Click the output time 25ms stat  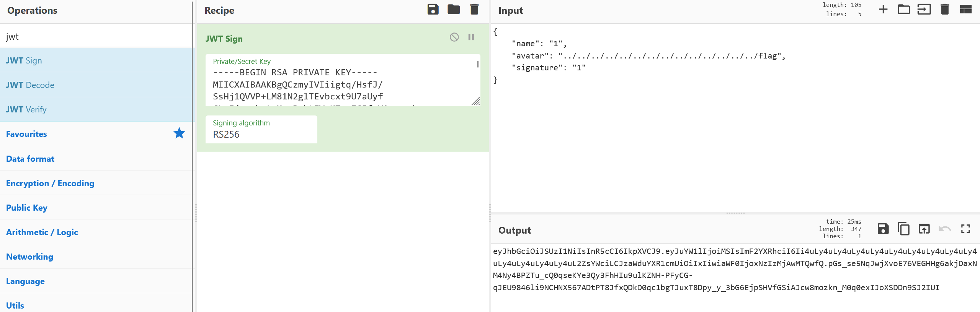click(844, 221)
